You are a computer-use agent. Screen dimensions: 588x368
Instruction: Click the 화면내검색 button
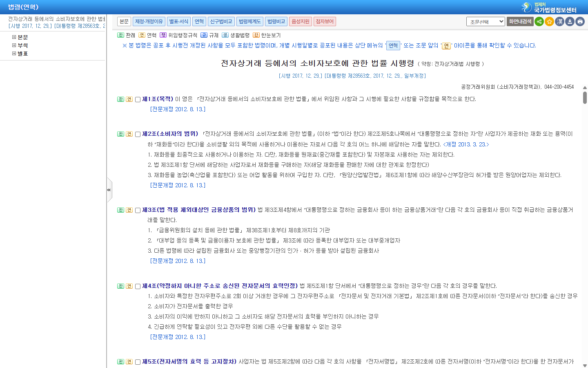[520, 21]
